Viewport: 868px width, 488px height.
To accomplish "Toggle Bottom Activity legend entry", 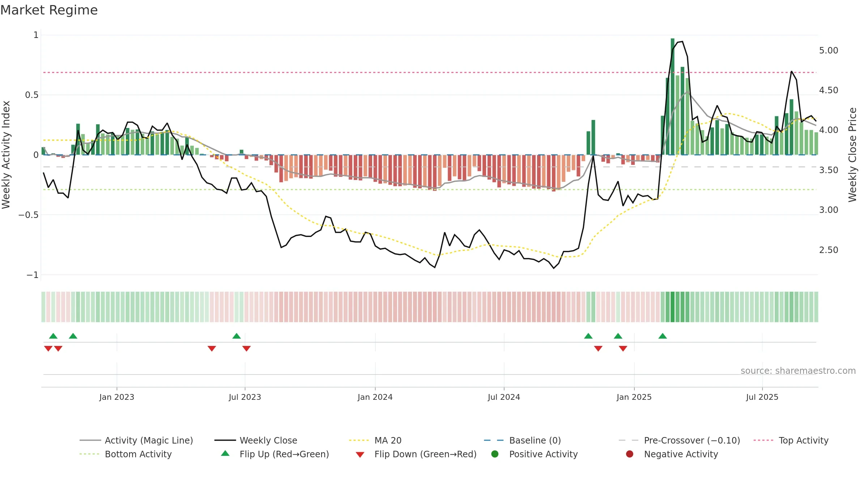I will [x=125, y=454].
